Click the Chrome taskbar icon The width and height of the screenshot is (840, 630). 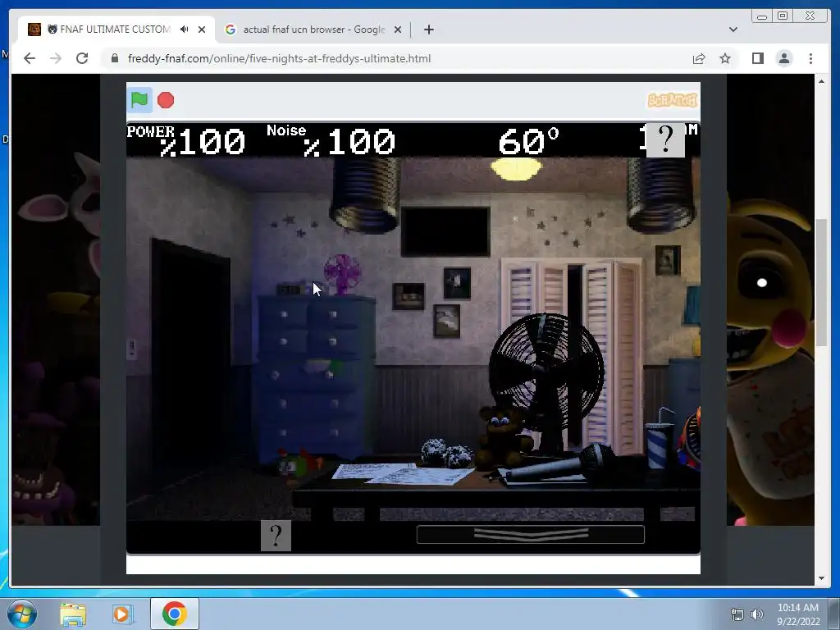(174, 614)
